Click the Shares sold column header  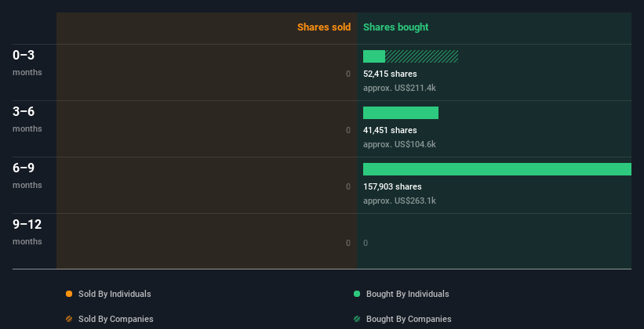324,27
